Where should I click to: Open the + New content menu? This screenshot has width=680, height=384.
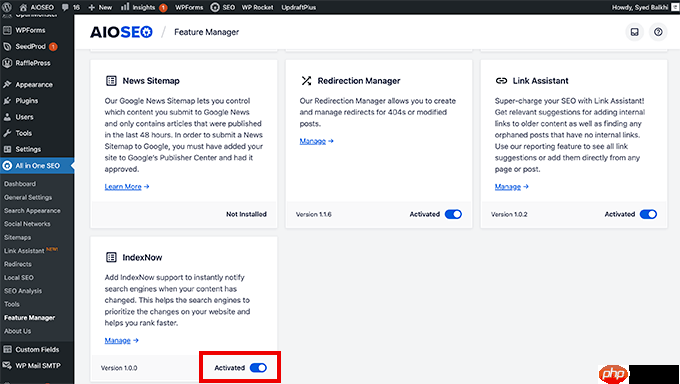[x=100, y=7]
